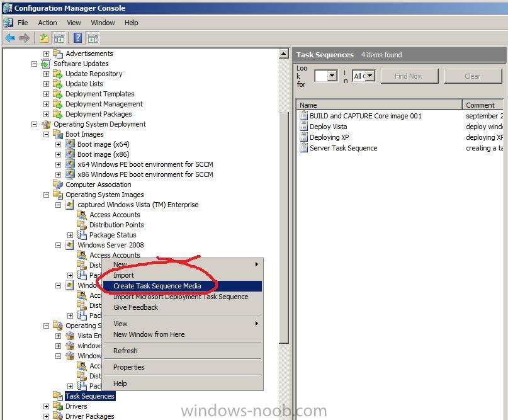
Task: Click the Find Now button
Action: (409, 76)
